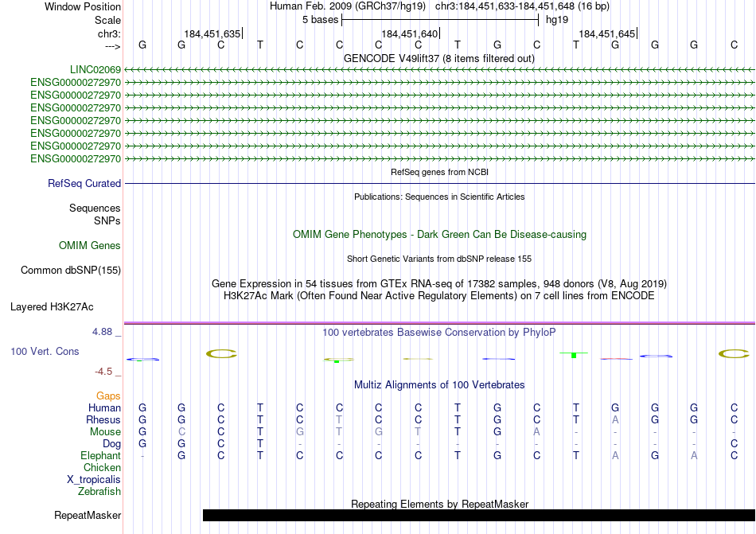Click the Window Position label
Image resolution: width=756 pixels, height=534 pixels.
point(83,6)
